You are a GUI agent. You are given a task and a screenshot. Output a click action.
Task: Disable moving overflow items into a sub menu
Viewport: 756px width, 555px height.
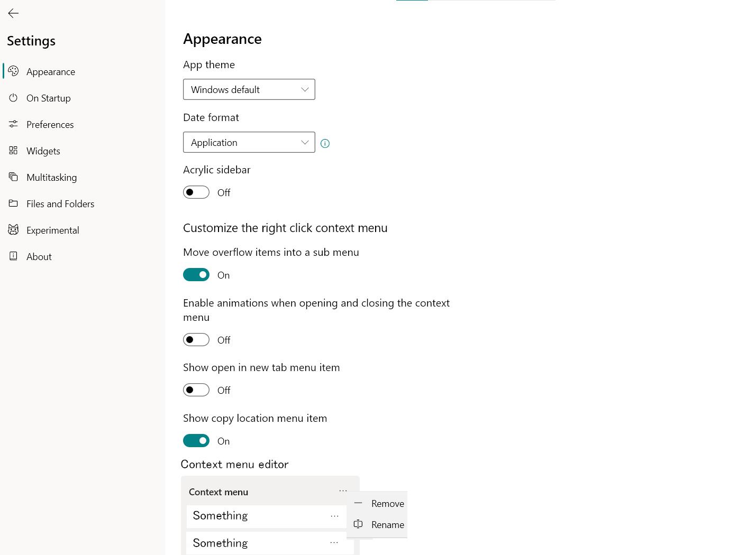tap(196, 274)
